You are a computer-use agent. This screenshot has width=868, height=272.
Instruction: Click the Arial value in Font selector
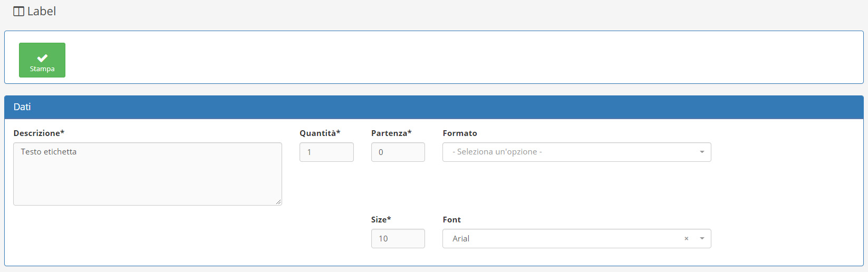point(461,239)
